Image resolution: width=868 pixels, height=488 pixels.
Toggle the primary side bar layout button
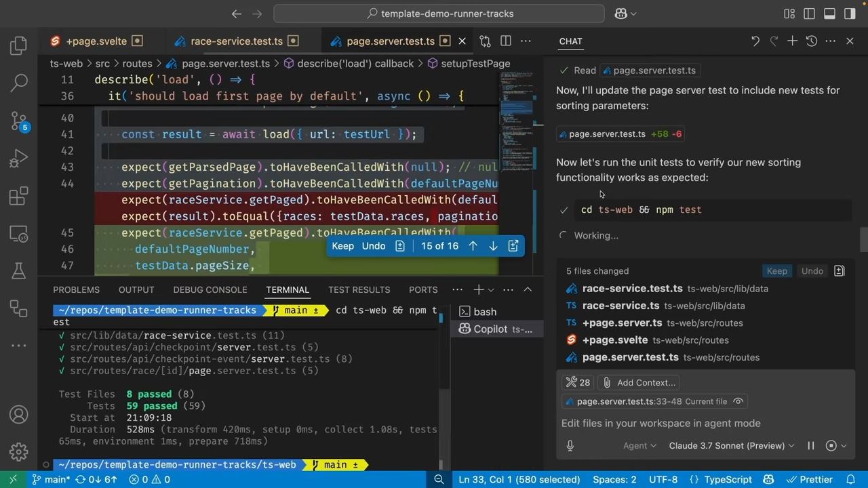pyautogui.click(x=809, y=14)
